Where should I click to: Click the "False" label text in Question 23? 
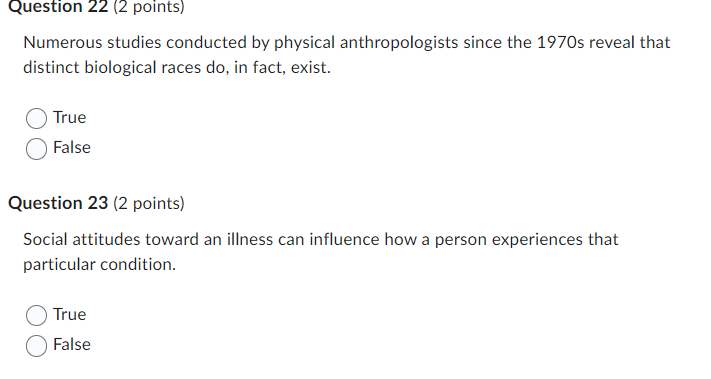point(72,344)
